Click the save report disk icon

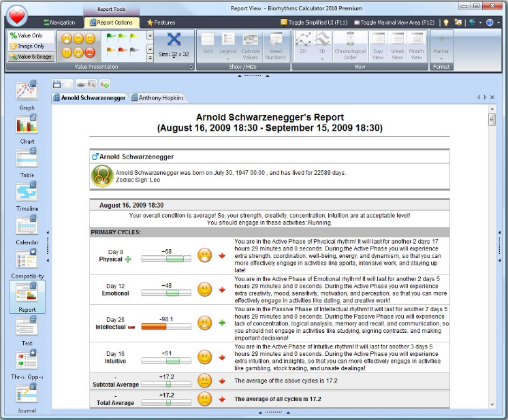click(x=57, y=84)
